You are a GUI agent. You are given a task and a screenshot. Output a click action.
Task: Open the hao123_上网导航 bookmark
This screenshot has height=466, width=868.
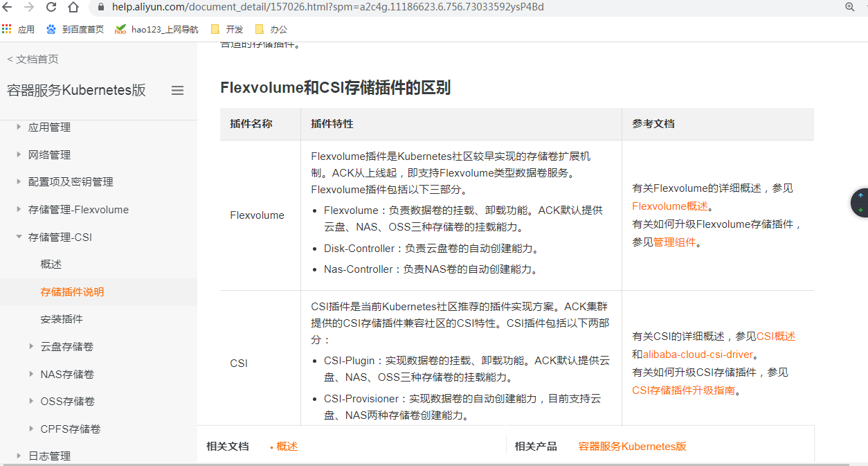[156, 29]
